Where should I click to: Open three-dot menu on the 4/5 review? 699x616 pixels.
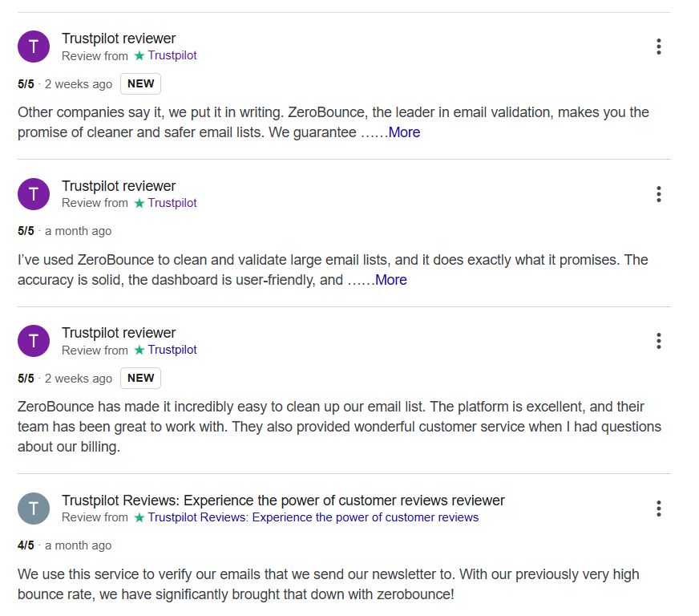[x=658, y=509]
